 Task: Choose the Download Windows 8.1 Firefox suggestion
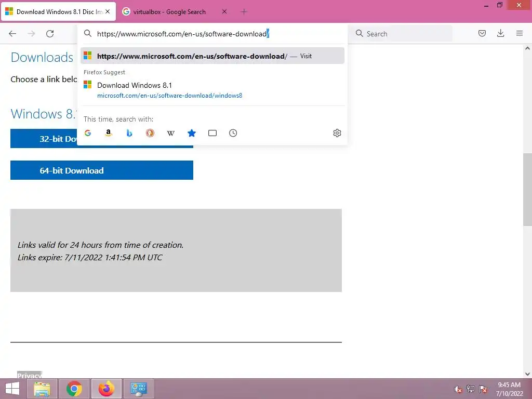[212, 90]
